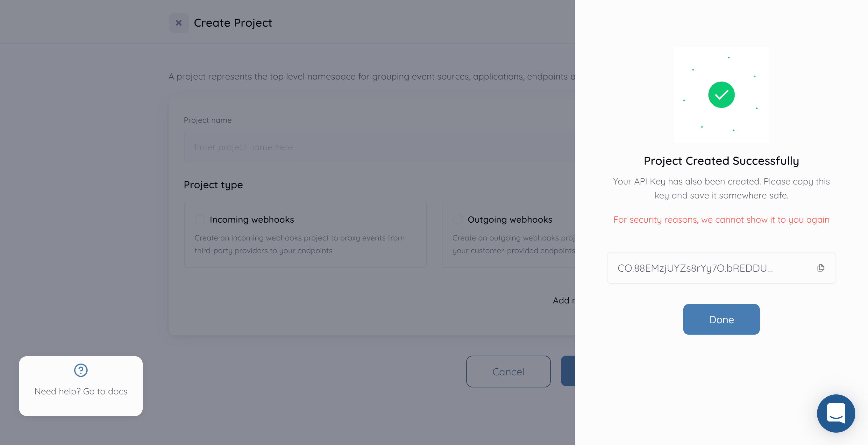Select the Incoming webhooks card description
Image resolution: width=868 pixels, height=445 pixels.
(x=299, y=244)
